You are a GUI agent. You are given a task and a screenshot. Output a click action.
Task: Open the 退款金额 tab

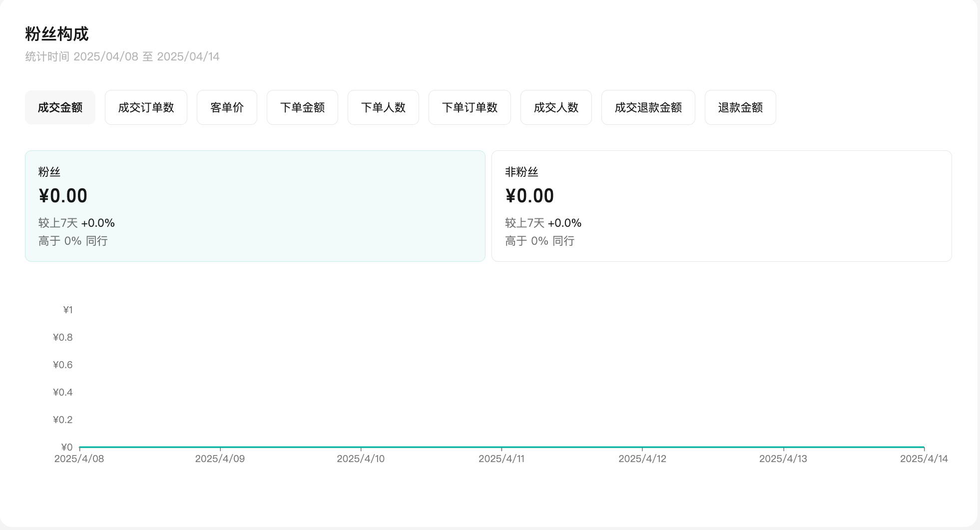click(x=740, y=107)
